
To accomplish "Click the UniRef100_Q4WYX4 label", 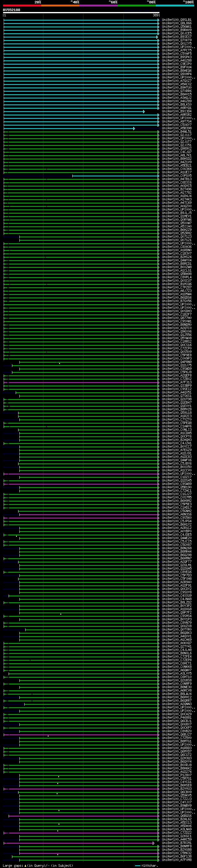I will point(177,260).
